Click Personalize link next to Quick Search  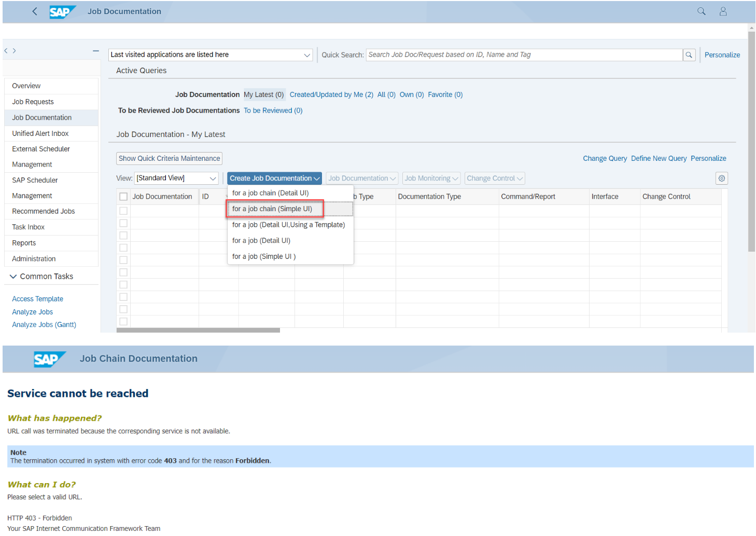click(722, 55)
